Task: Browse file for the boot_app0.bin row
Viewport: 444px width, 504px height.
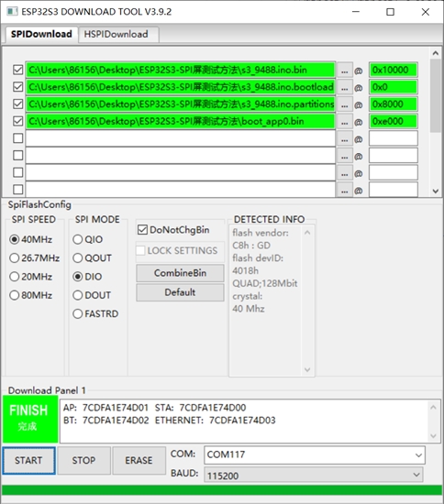Action: (x=345, y=122)
